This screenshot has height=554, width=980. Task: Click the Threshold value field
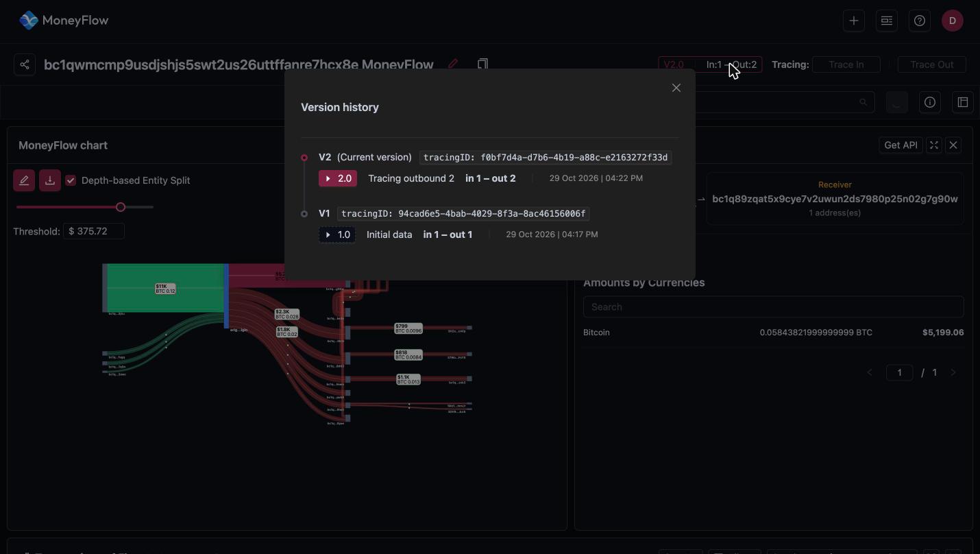tap(94, 232)
